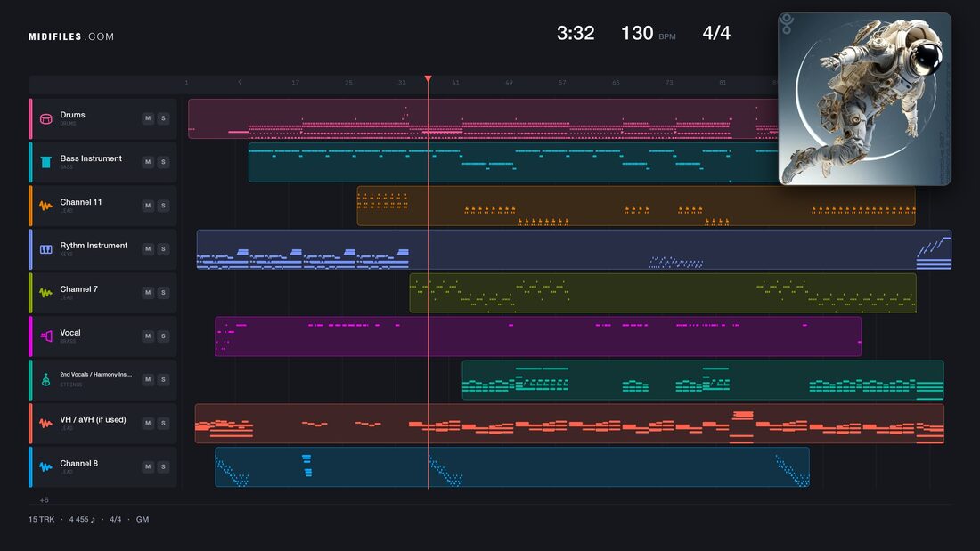Expand the +6 hidden tracks
Viewport: 980px width, 551px height.
[45, 499]
